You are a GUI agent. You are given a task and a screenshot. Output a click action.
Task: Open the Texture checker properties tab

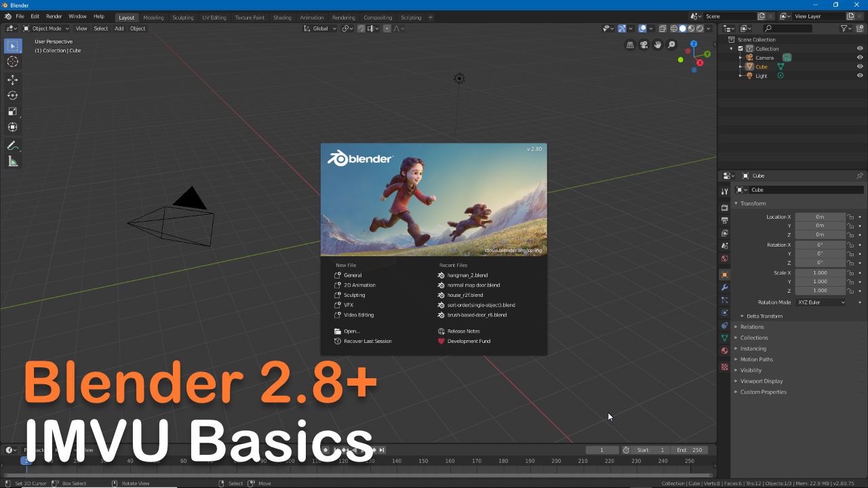[724, 367]
